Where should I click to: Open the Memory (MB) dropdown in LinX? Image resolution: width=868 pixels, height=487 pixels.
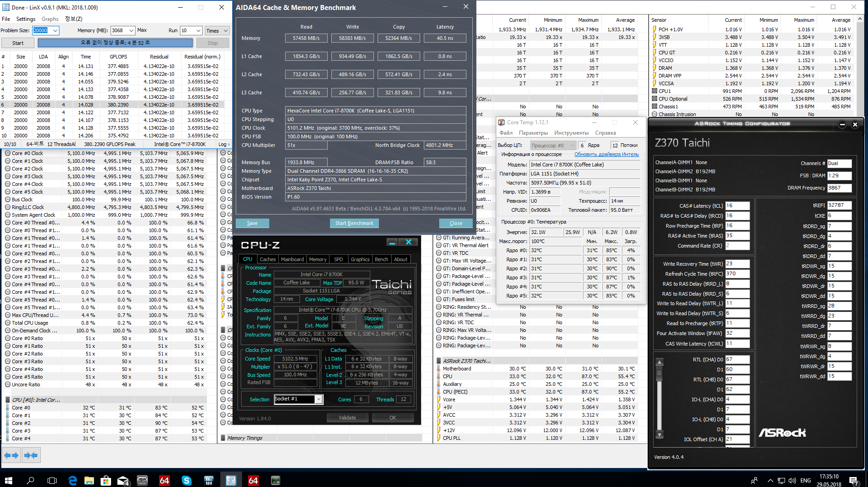point(131,31)
